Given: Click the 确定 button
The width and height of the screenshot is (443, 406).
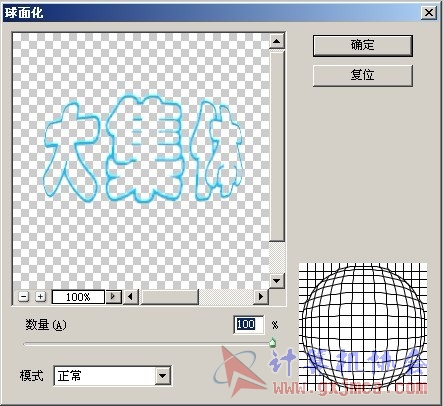Looking at the screenshot, I should click(363, 46).
